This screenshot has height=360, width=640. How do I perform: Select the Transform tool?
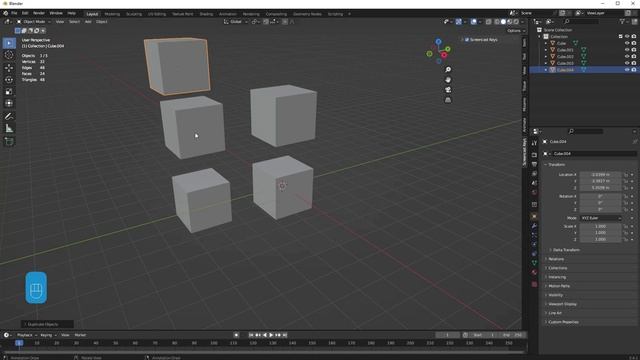[9, 104]
